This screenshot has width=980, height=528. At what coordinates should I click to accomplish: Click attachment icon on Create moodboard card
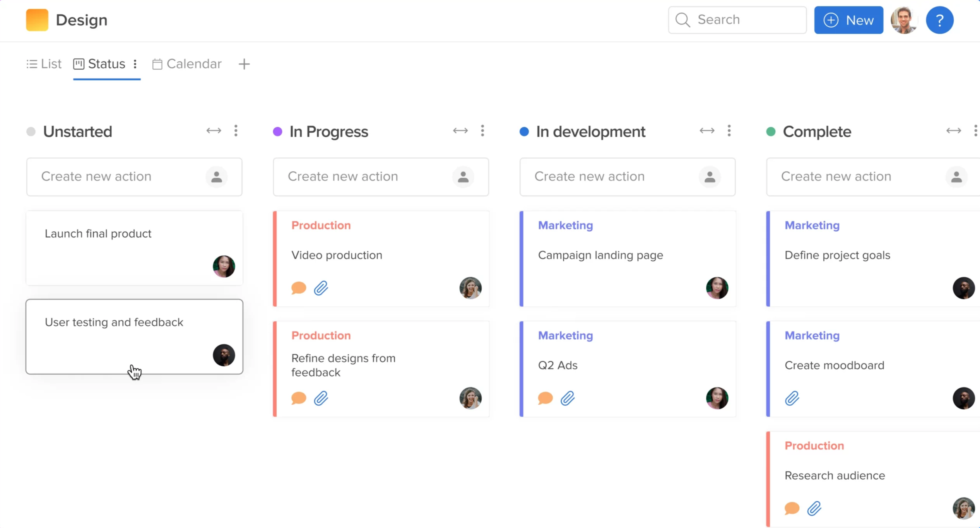click(792, 398)
